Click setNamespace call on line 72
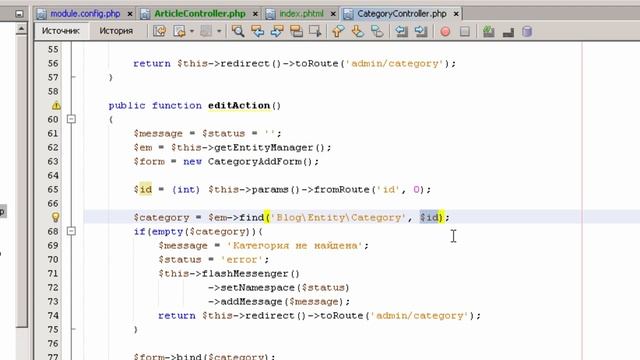This screenshot has width=640, height=360. (x=257, y=288)
